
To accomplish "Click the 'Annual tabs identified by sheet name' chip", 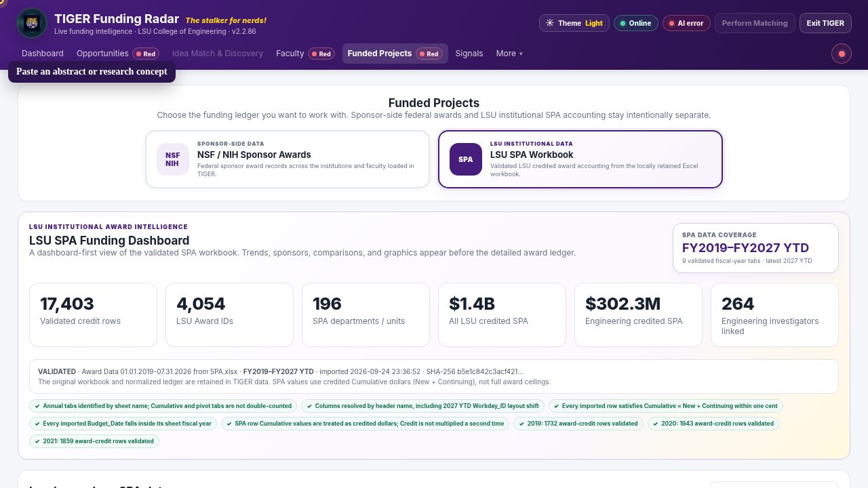I will 163,406.
